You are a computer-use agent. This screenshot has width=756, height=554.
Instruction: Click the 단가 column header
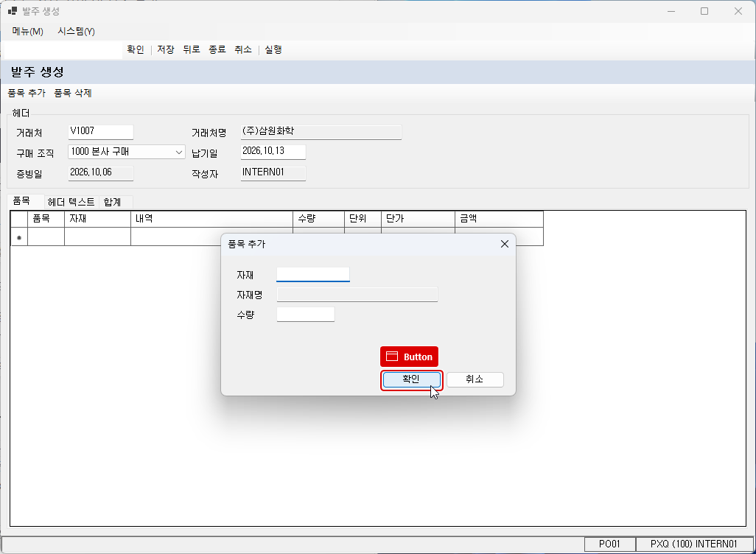point(418,219)
